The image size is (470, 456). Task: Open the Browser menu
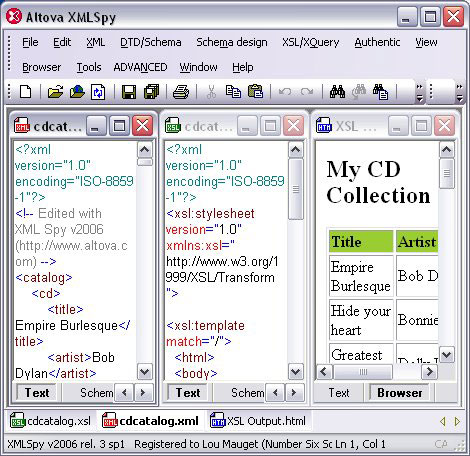tap(42, 67)
